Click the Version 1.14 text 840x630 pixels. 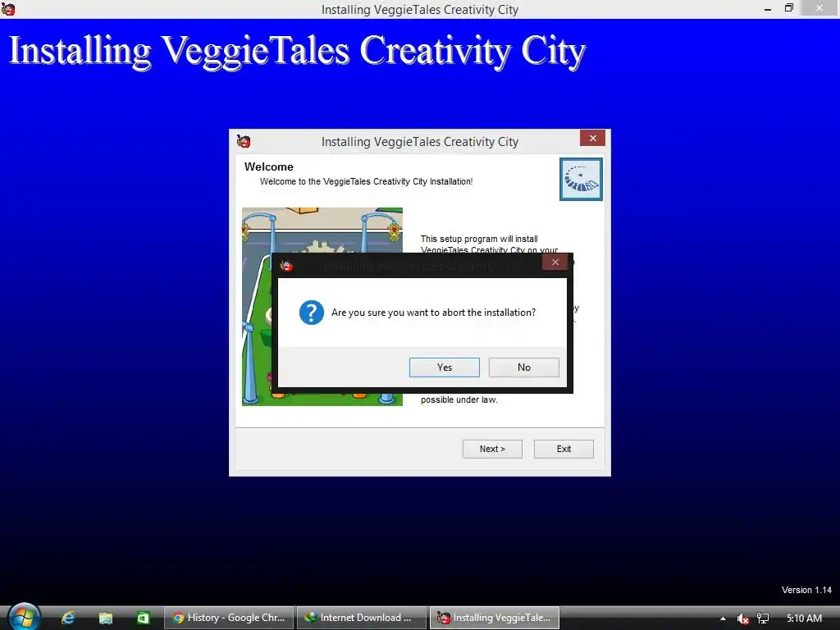[806, 590]
